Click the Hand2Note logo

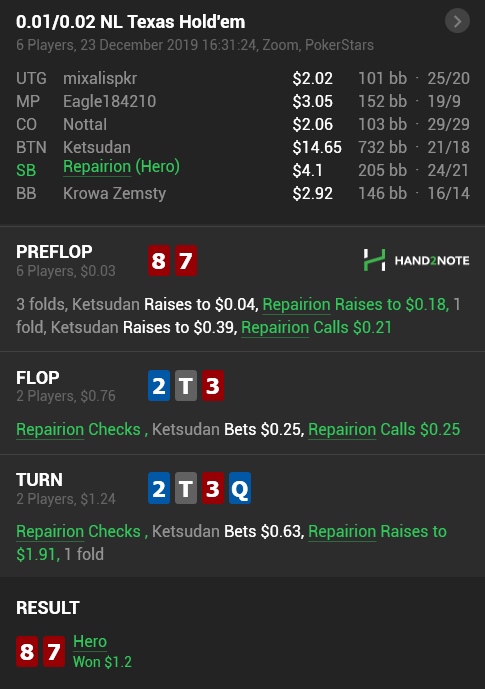coord(416,260)
